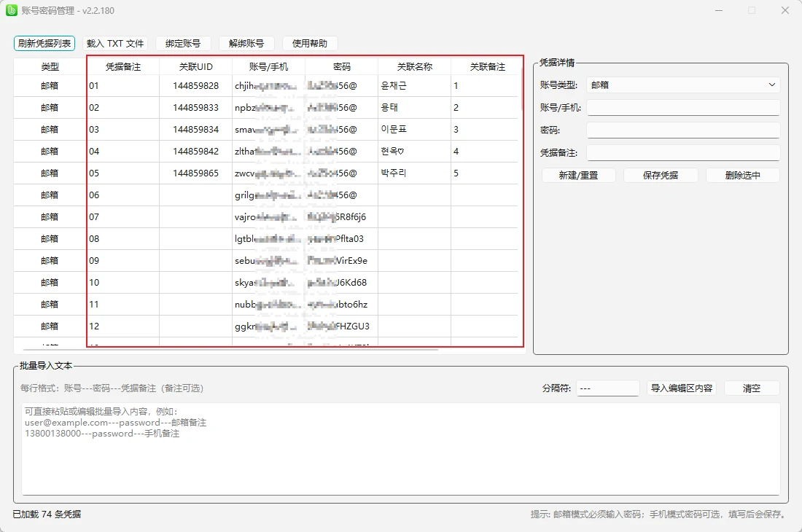802x532 pixels.
Task: Select the UID cell 144859865
Action: pos(196,173)
